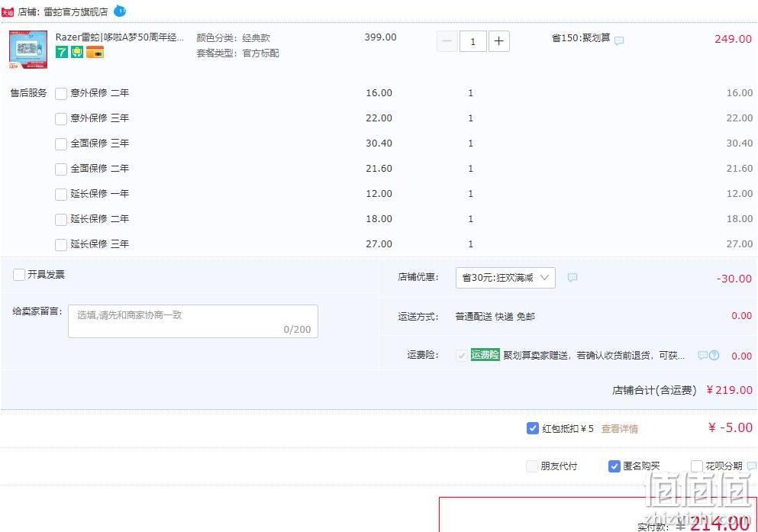Enable the 朋友代付 option

(532, 466)
